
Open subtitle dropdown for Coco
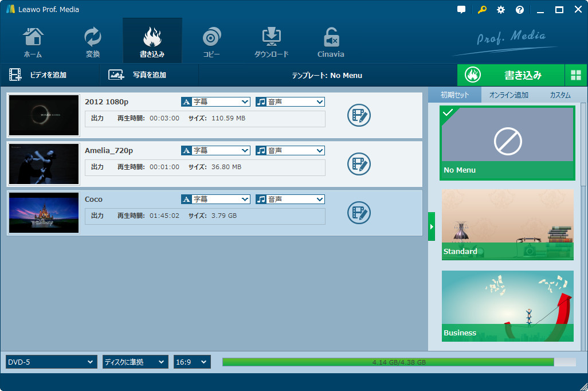[215, 200]
